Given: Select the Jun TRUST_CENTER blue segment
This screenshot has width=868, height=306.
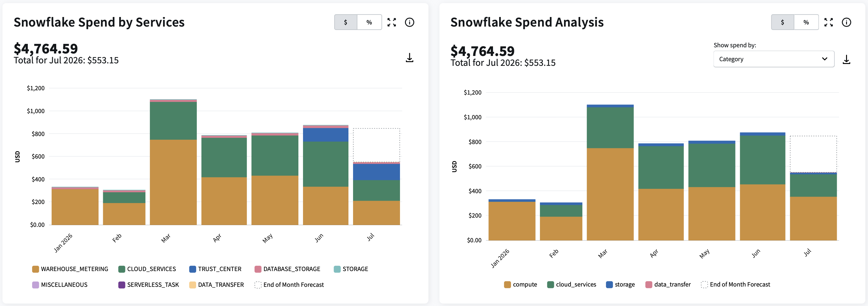Looking at the screenshot, I should [326, 135].
